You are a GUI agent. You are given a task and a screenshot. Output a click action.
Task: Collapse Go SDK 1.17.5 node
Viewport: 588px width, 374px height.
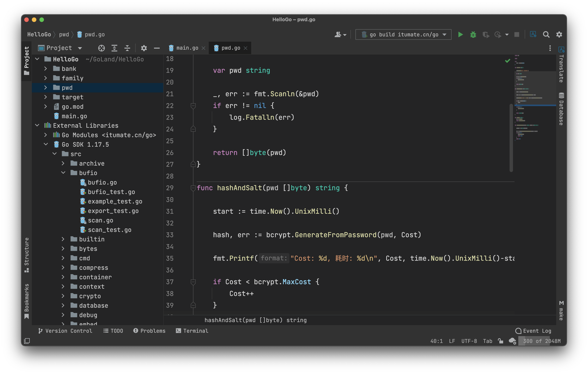point(46,144)
